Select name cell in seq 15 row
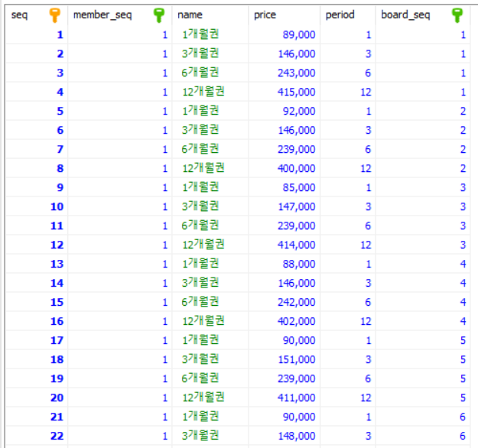478x448 pixels. (210, 302)
